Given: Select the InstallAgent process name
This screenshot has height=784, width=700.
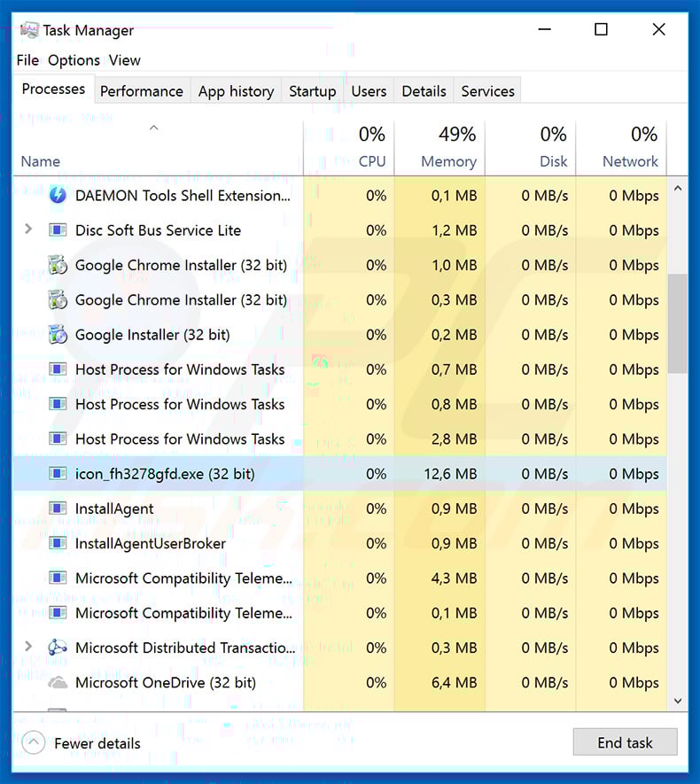Looking at the screenshot, I should tap(114, 508).
